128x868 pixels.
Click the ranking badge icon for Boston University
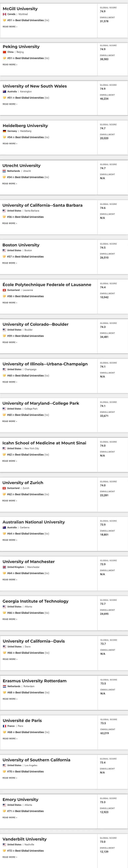click(x=4, y=257)
